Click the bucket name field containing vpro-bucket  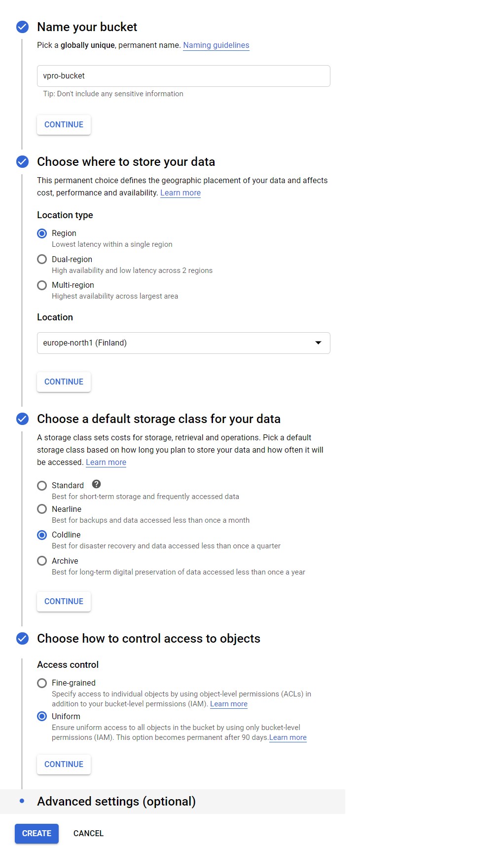183,76
